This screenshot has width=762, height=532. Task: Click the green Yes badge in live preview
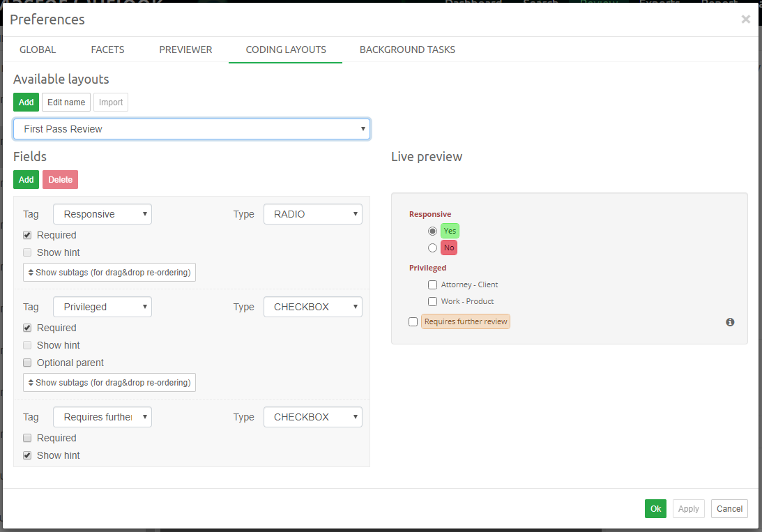[450, 230]
